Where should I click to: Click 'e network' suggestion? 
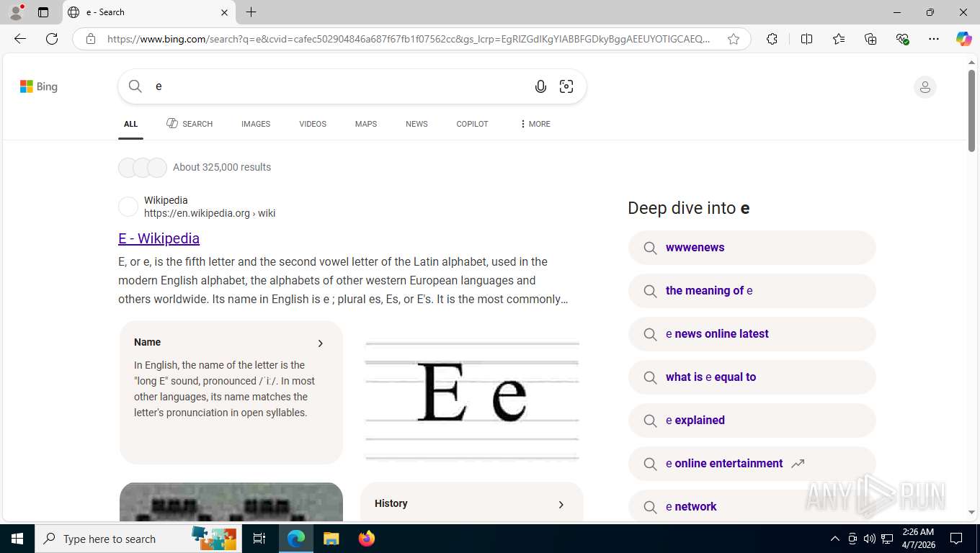coord(752,506)
